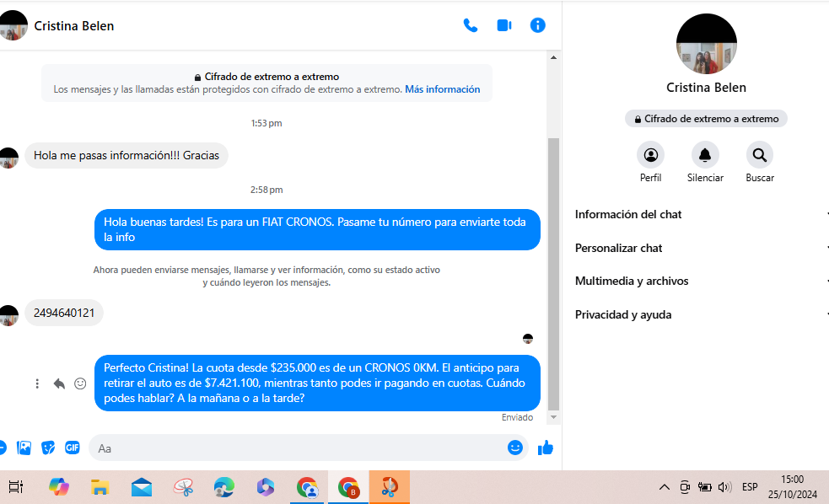The width and height of the screenshot is (829, 504).
Task: Open Cristina Belen's name in chat header
Action: point(74,26)
